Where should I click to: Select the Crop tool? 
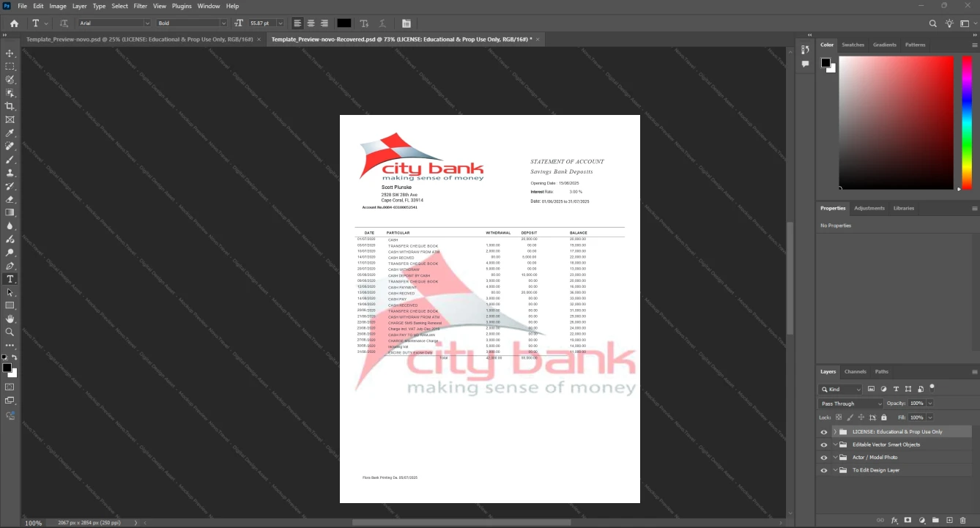[x=10, y=106]
